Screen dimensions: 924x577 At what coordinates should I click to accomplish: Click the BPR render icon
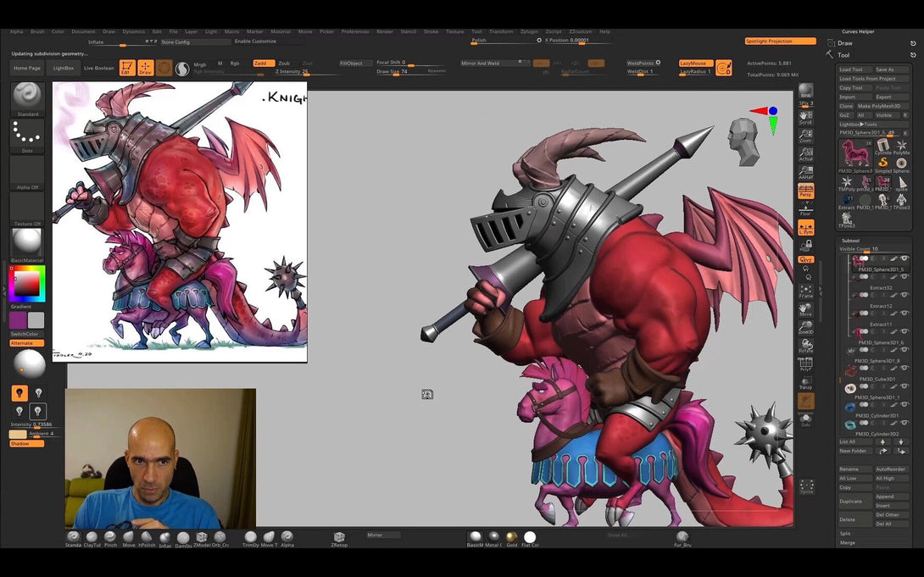pyautogui.click(x=805, y=92)
